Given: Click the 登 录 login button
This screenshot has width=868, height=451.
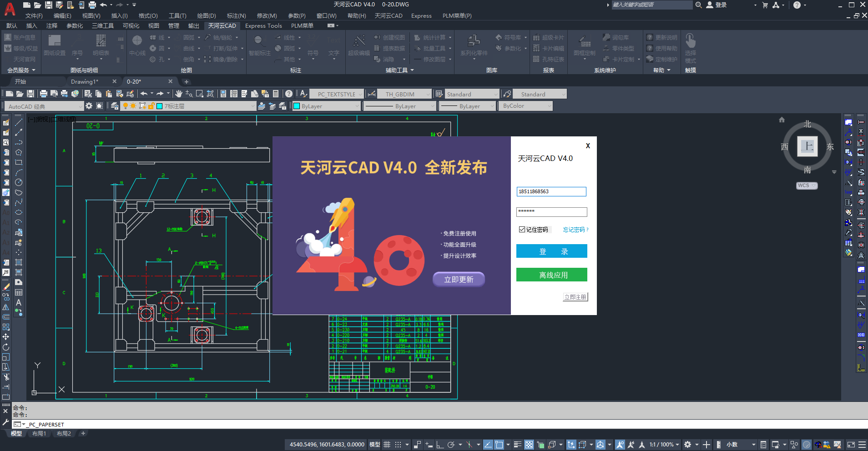Looking at the screenshot, I should [x=551, y=251].
